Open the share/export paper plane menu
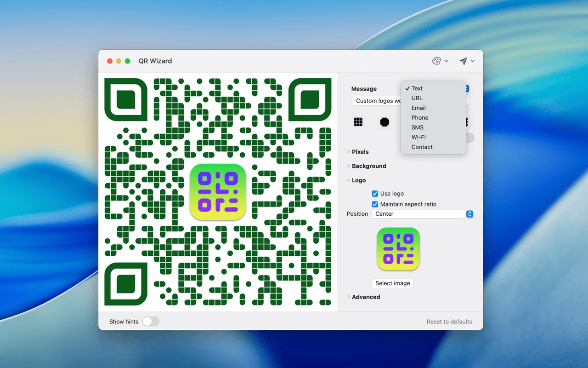The width and height of the screenshot is (588, 368). (466, 61)
